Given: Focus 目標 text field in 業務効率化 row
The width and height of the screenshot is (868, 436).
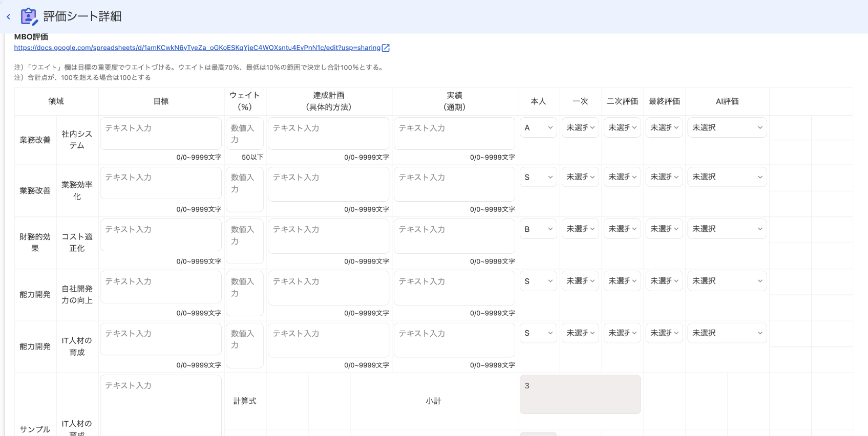Looking at the screenshot, I should pyautogui.click(x=161, y=183).
